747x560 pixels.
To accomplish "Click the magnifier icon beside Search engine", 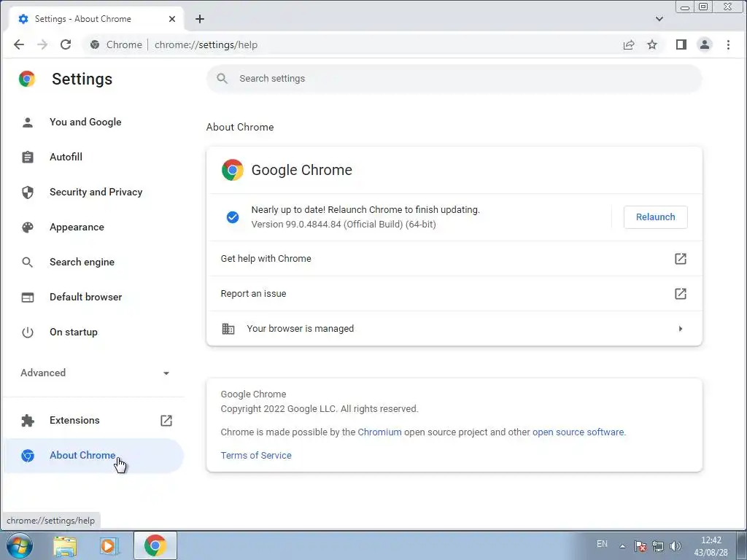I will (28, 262).
